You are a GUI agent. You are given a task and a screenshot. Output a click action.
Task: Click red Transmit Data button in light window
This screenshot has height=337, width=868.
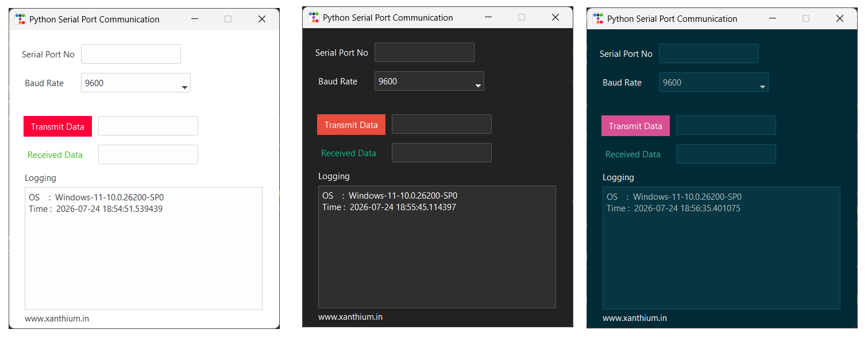pos(57,126)
